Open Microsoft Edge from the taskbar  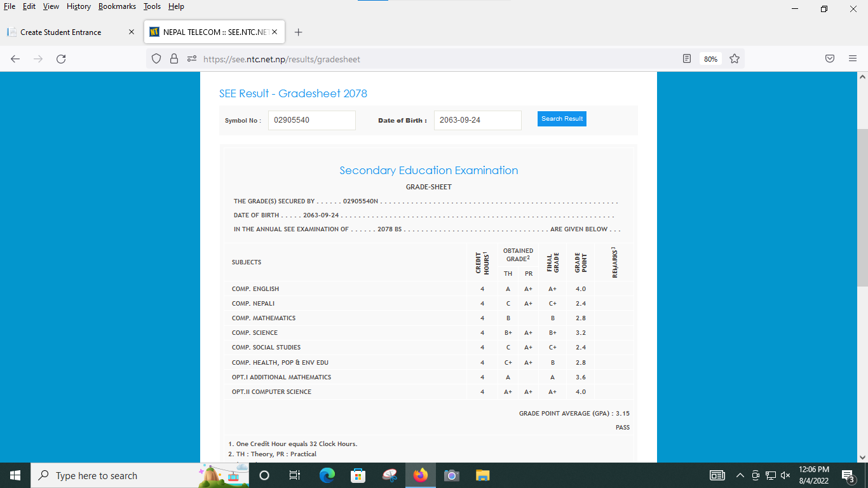[327, 475]
